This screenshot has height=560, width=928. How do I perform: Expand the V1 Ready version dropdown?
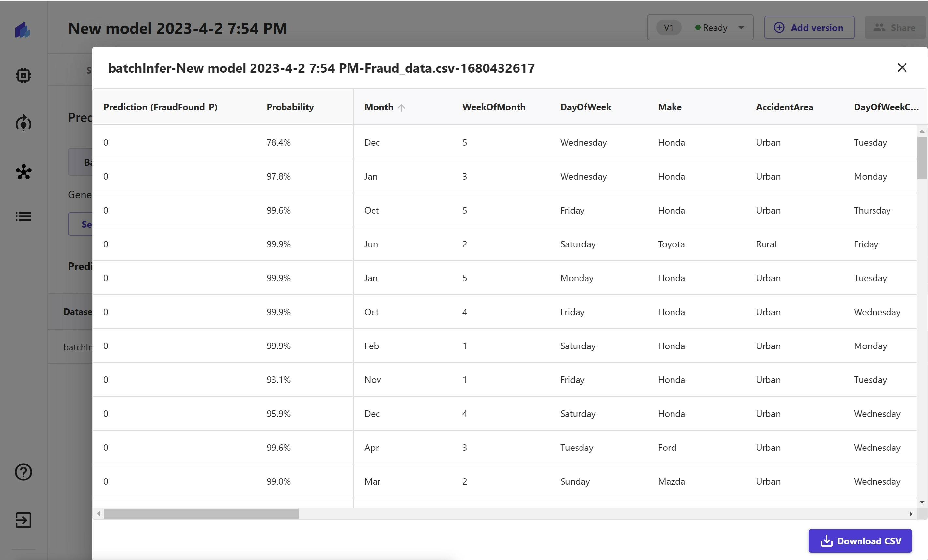point(741,28)
